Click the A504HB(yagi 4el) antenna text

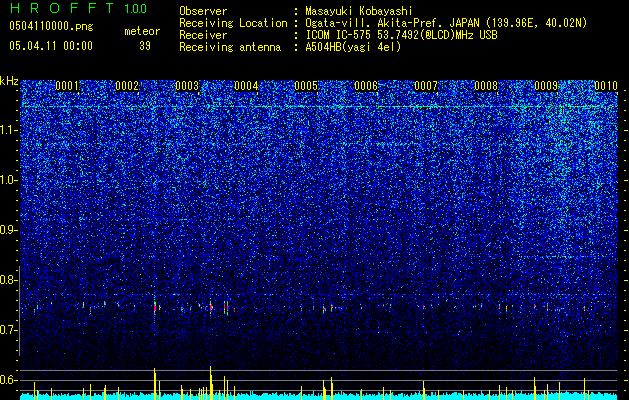(x=353, y=47)
